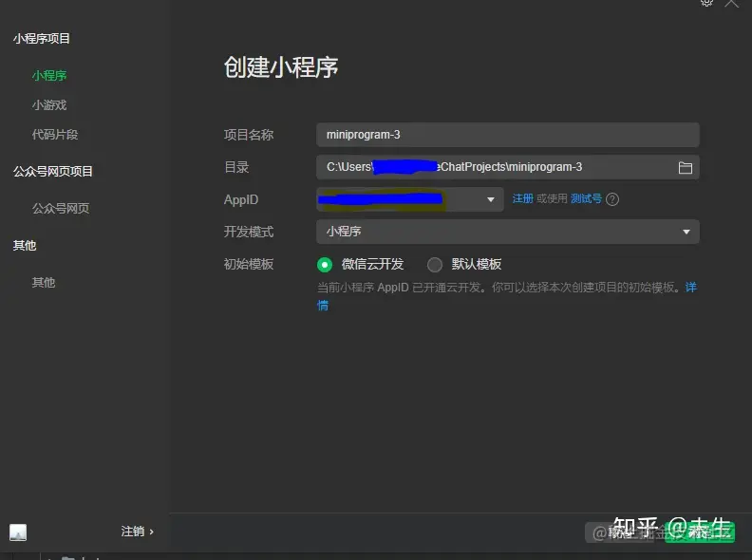This screenshot has height=560, width=752.
Task: Open the 开发模式 dropdown
Action: (507, 232)
